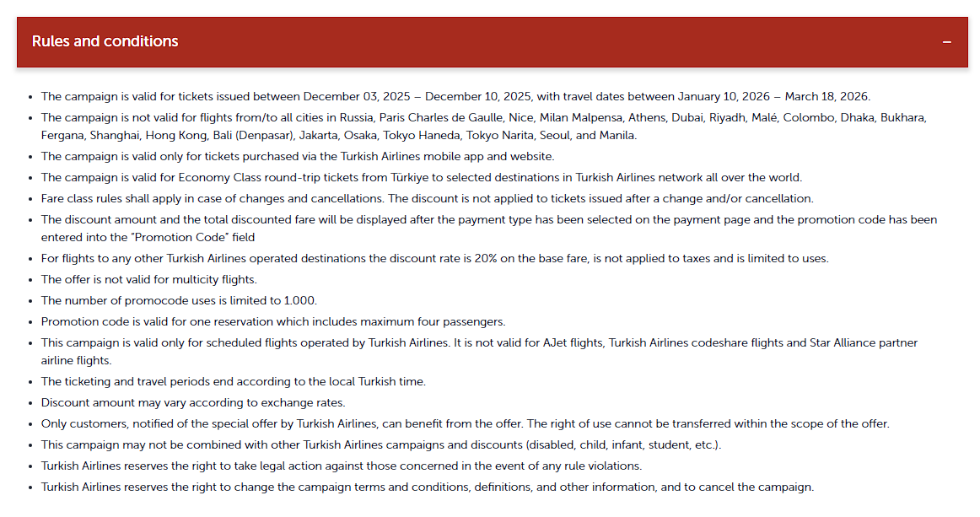Viewport: 980px width, 517px height.
Task: Click the AJet and codeshare flights exclusion rule
Action: pos(479,342)
